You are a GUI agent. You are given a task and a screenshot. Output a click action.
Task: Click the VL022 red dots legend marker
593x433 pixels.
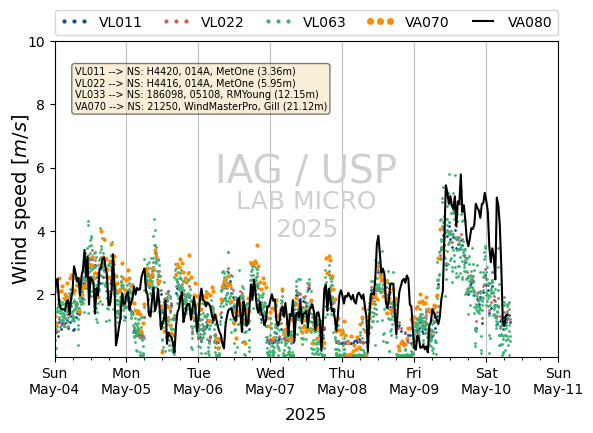pyautogui.click(x=176, y=22)
